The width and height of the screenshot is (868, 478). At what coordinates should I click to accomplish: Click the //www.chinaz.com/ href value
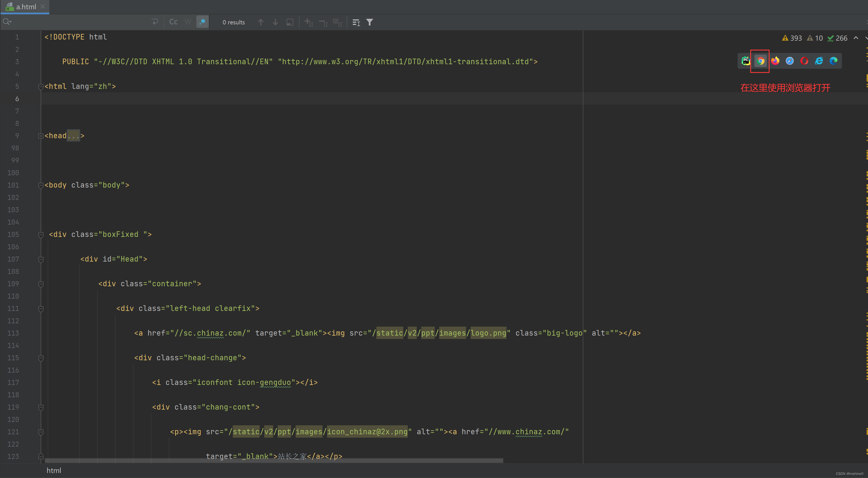[527, 432]
